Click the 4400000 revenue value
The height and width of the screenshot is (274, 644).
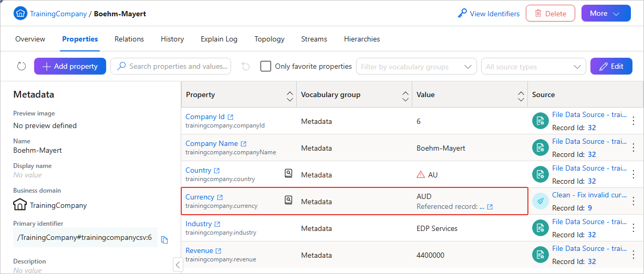430,255
